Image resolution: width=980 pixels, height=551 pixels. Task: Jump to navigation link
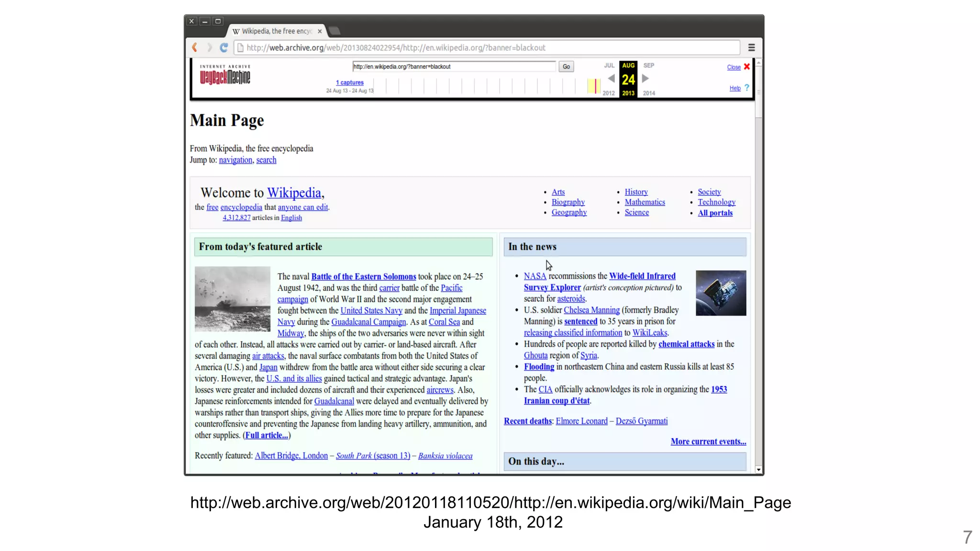point(235,160)
